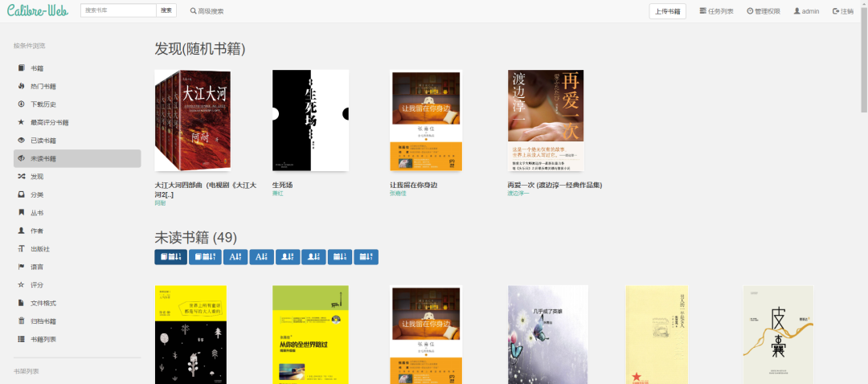Open Discover (发现) shuffle icon
This screenshot has height=384, width=868.
point(21,177)
